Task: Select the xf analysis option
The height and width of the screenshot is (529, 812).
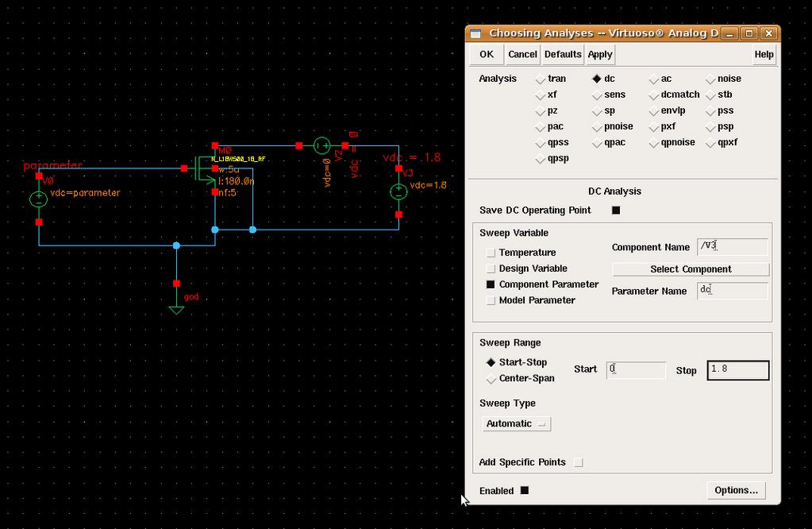Action: [x=541, y=95]
